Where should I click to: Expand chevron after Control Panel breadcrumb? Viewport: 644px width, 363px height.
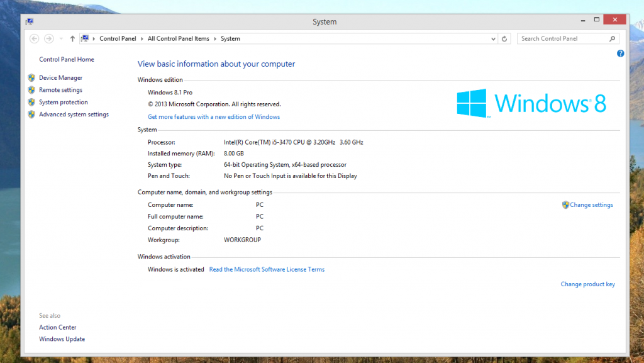[x=142, y=38]
